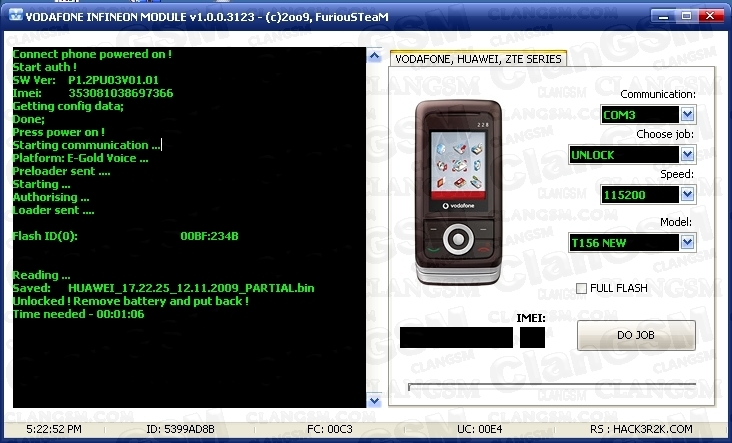Click the Flash ID value 00BF:234B
732x443 pixels.
pyautogui.click(x=209, y=236)
